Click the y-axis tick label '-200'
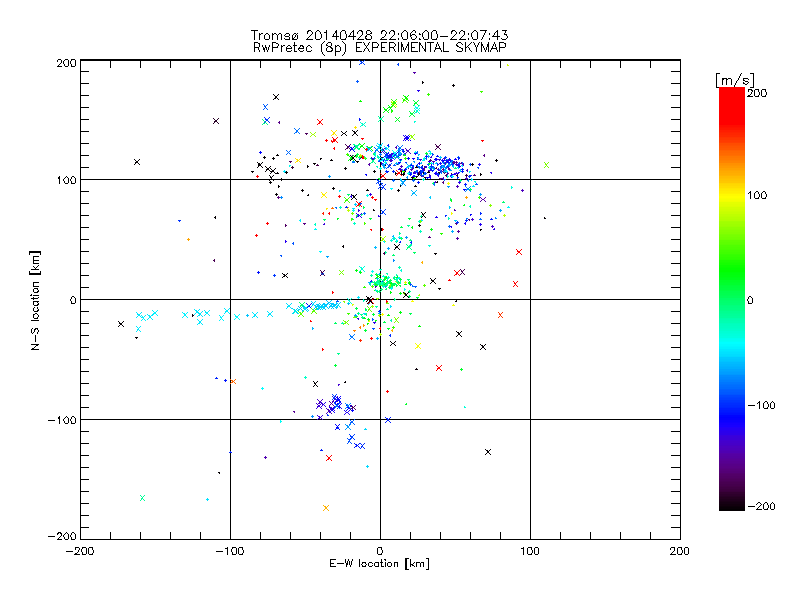The image size is (800, 600). click(62, 536)
